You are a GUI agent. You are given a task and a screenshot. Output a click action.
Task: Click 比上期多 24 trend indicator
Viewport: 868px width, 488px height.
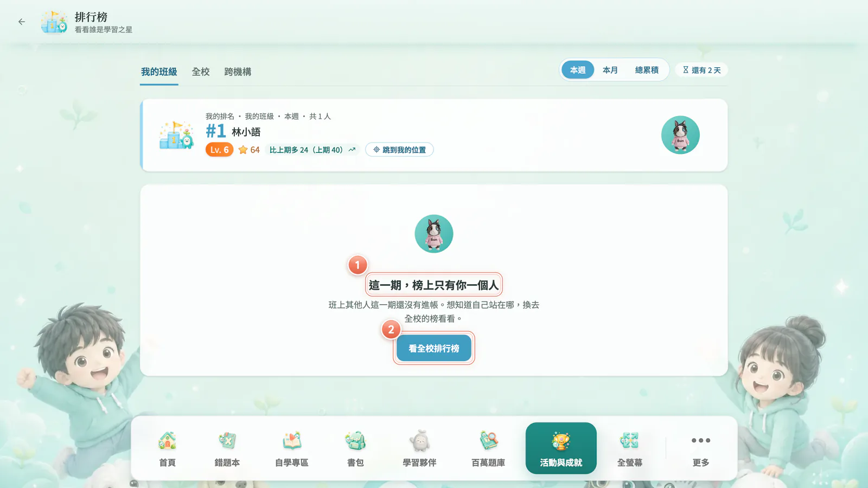point(312,150)
